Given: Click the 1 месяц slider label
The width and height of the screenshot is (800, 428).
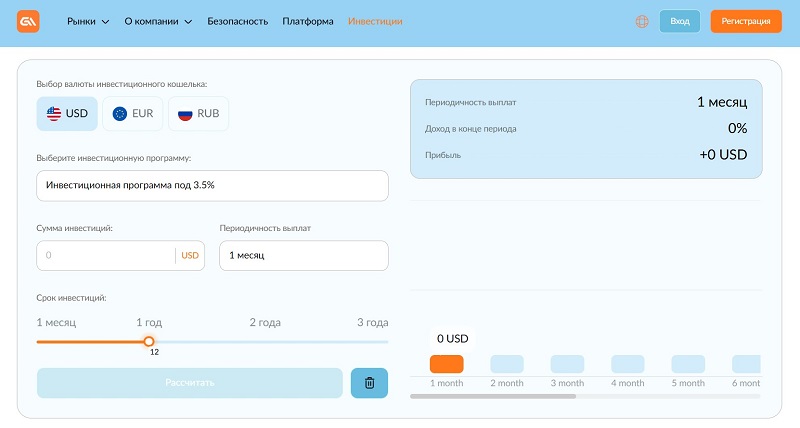Looking at the screenshot, I should pos(56,322).
